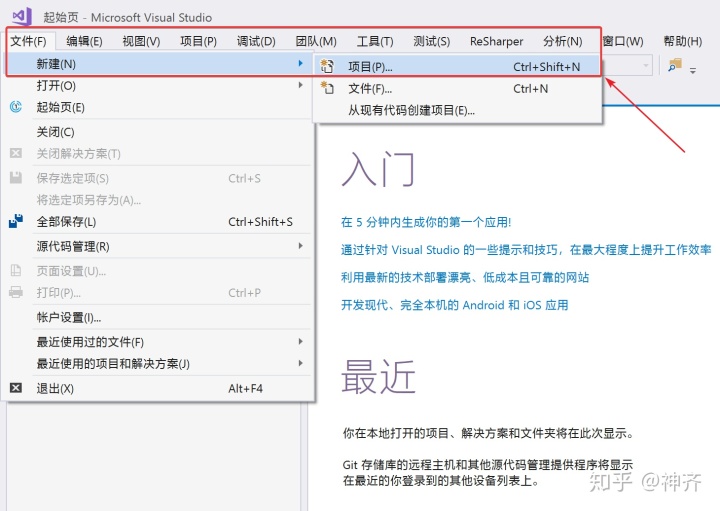Choose 从现有代码创建项目(E)...
Viewport: 720px width, 511px height.
coord(457,110)
